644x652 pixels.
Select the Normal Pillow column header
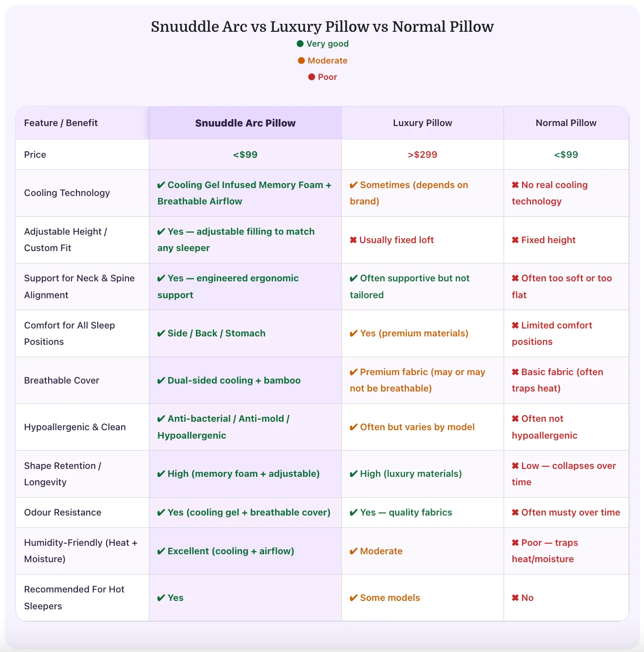(566, 123)
